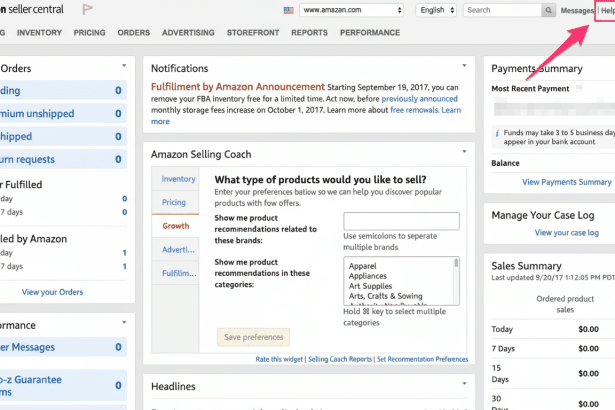
Task: Click the search magnifier button
Action: 548,10
